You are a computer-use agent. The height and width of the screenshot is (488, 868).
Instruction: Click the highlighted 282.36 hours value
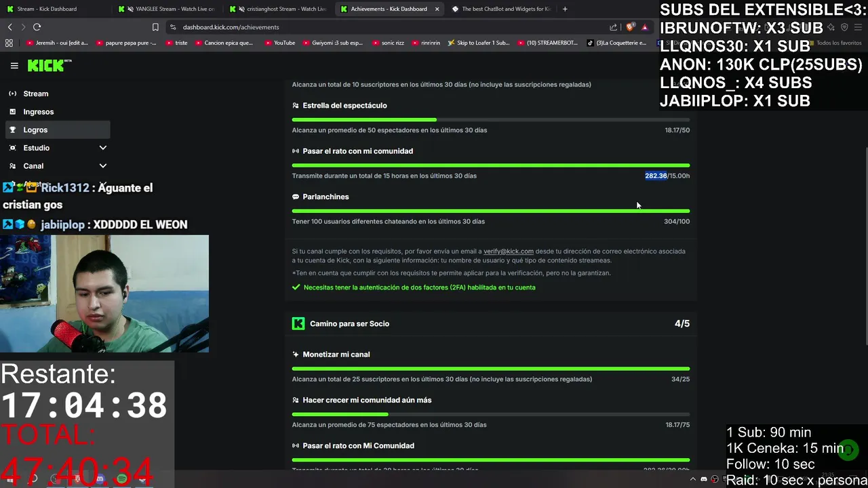click(x=656, y=176)
